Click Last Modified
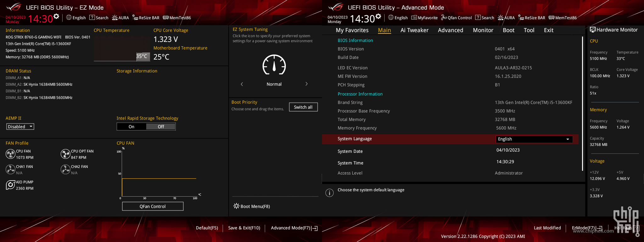This screenshot has width=644, height=242. pyautogui.click(x=547, y=228)
